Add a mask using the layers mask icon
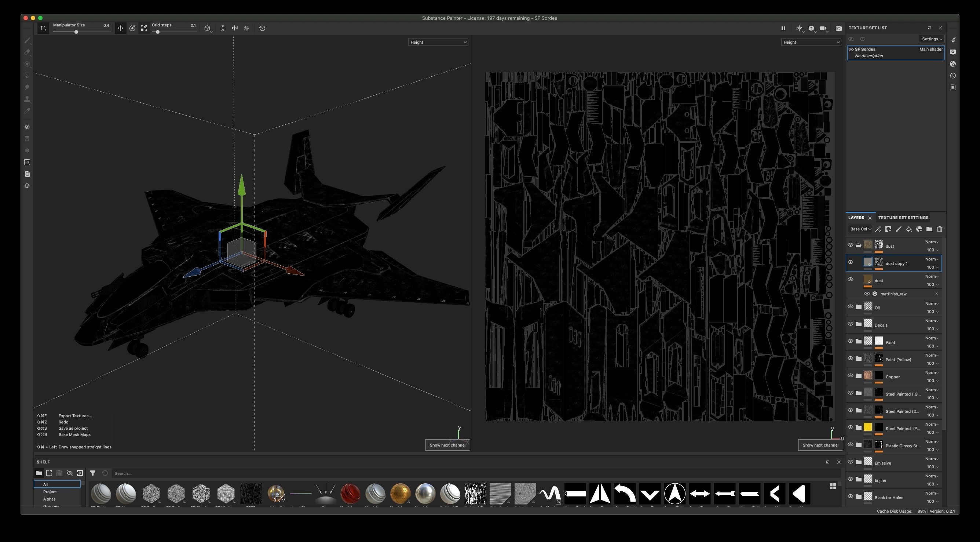This screenshot has height=542, width=980. click(x=888, y=229)
